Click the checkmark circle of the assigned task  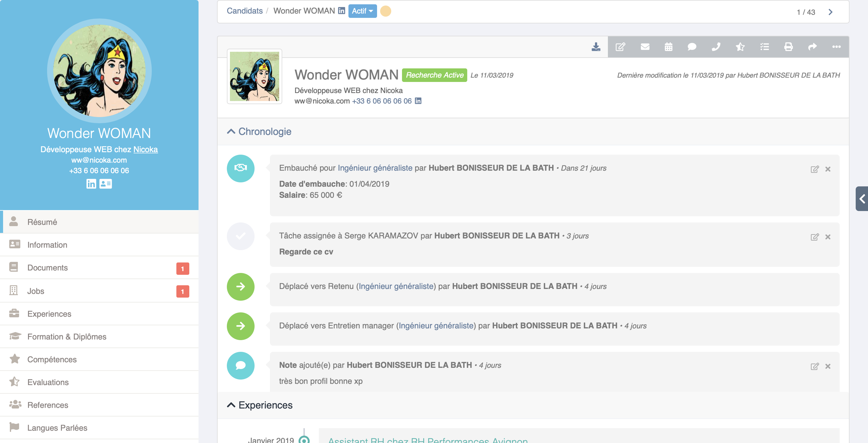[x=240, y=236]
